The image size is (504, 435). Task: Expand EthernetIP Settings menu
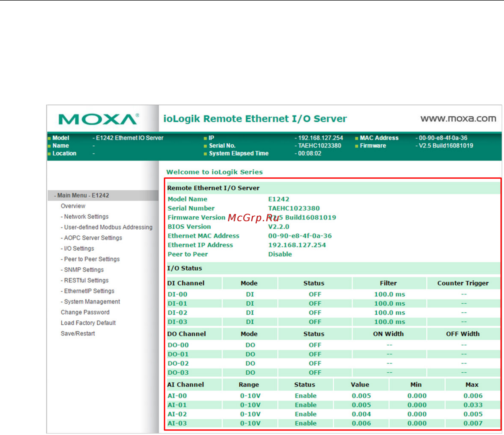pos(87,291)
